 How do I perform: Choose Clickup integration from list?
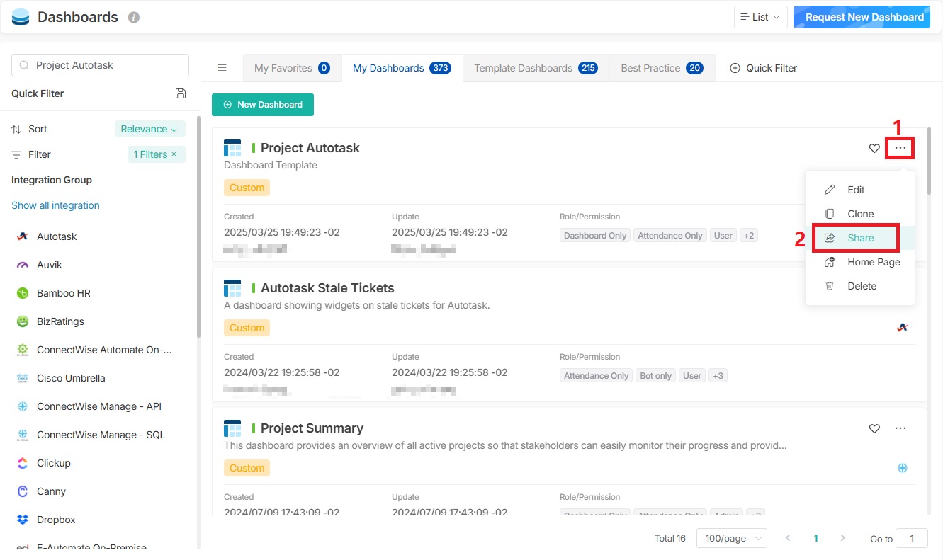(x=53, y=463)
